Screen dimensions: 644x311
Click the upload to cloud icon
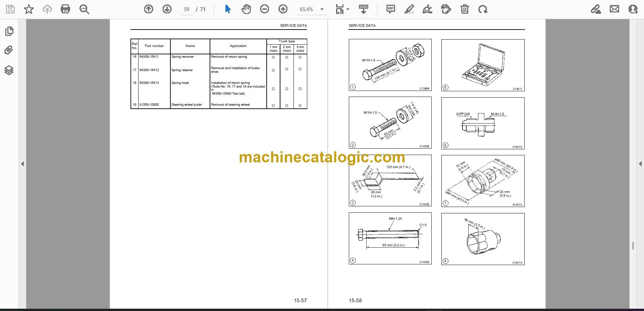click(47, 9)
